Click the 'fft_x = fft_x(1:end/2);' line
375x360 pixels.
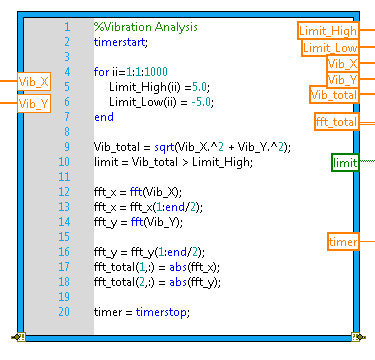coord(148,207)
